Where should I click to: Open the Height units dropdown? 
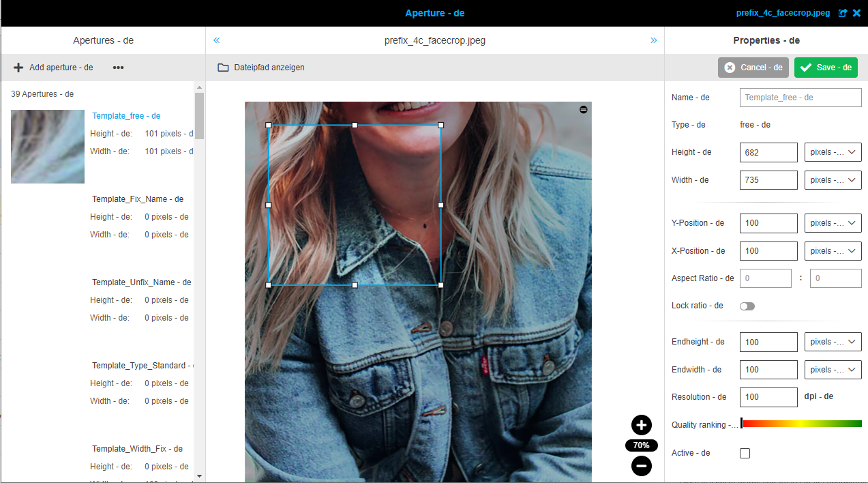click(833, 152)
